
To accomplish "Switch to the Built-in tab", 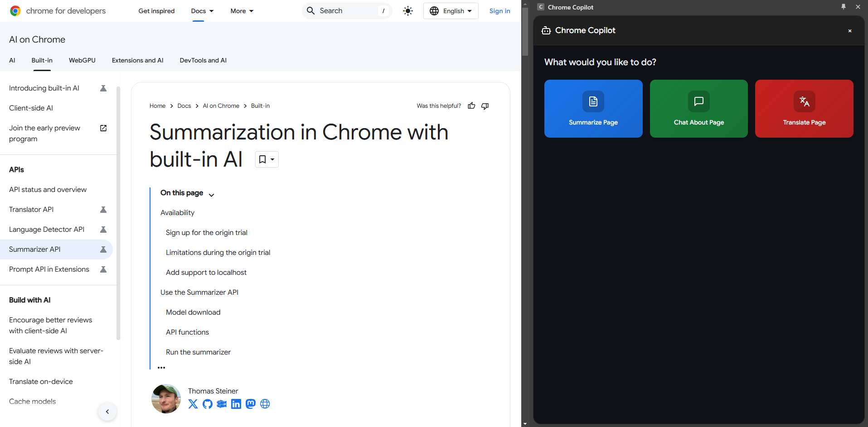I will (42, 60).
